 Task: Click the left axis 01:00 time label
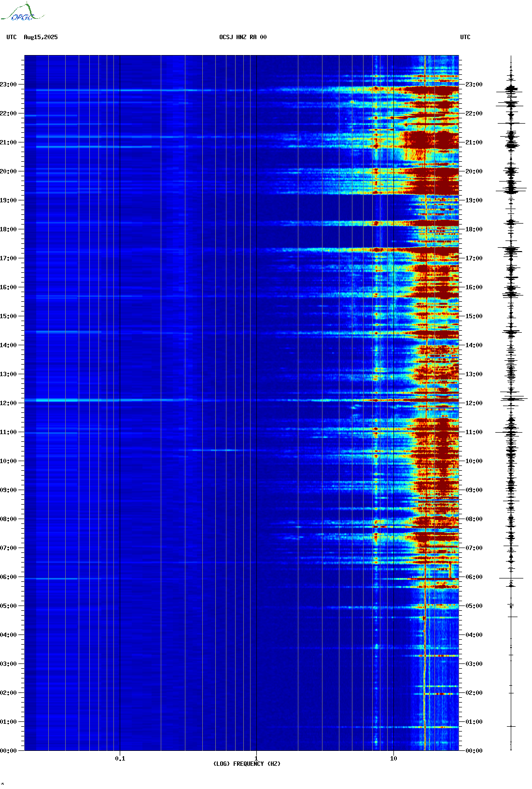8,722
